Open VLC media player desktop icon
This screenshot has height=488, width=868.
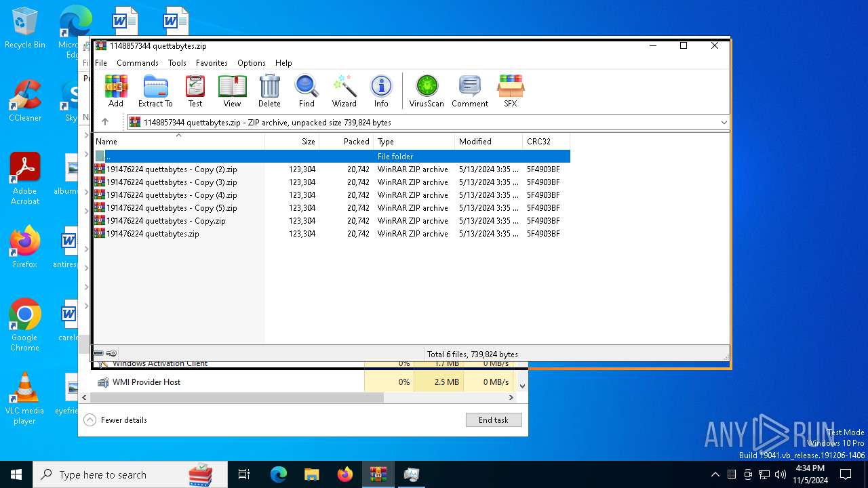(x=25, y=399)
